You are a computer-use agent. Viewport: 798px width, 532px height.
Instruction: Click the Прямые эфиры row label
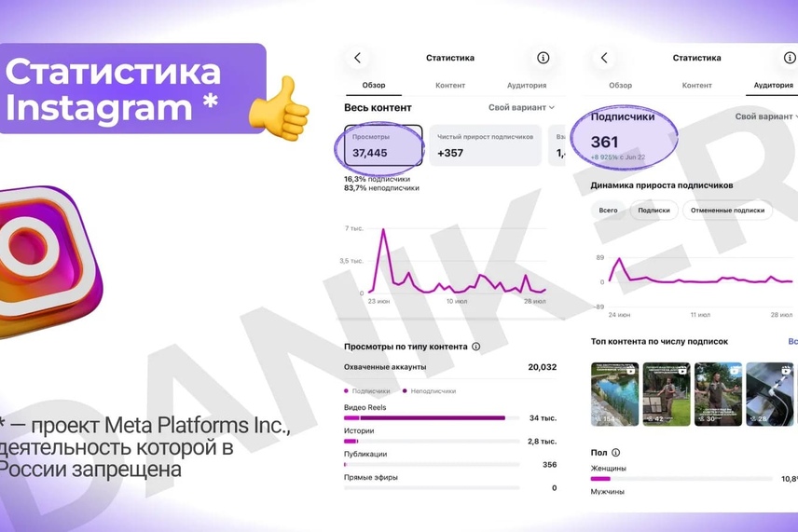coord(370,477)
